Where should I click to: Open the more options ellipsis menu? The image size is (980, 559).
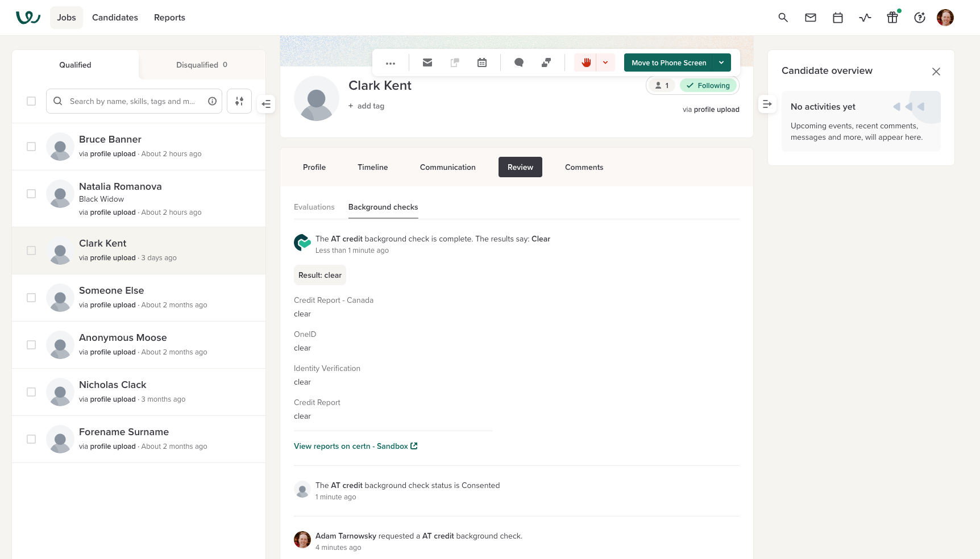point(391,63)
